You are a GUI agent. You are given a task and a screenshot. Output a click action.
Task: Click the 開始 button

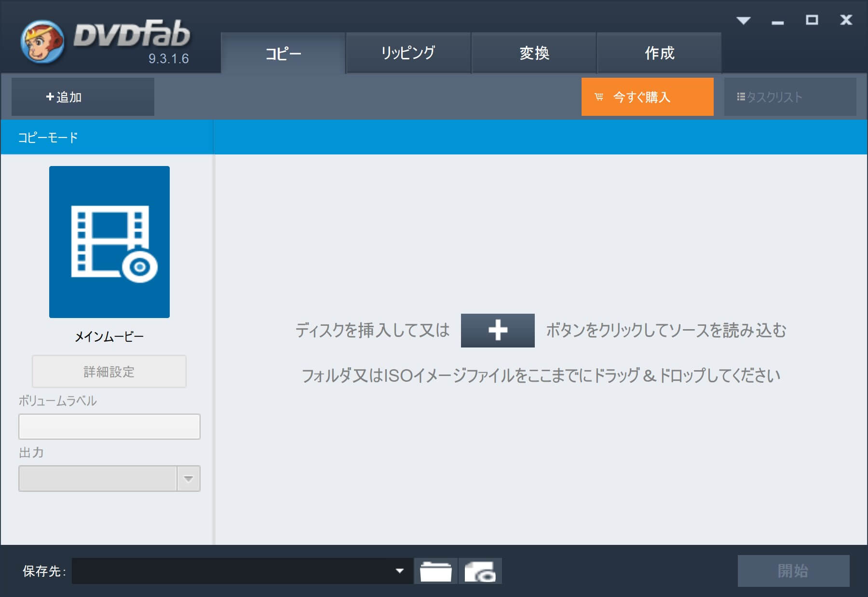pos(793,571)
